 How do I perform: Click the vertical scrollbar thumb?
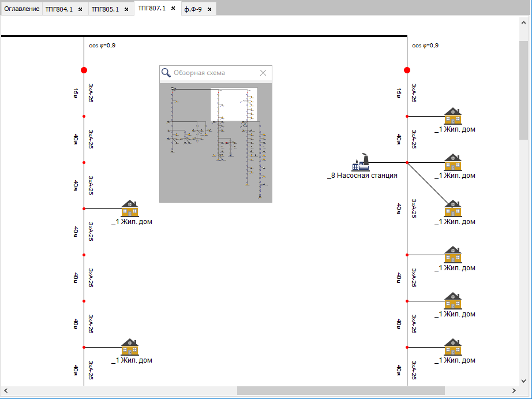[x=523, y=90]
